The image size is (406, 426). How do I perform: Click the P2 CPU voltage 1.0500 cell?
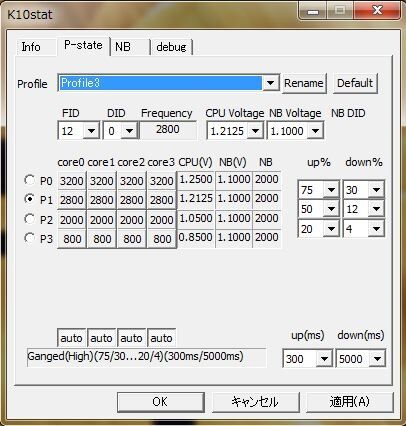coord(196,218)
